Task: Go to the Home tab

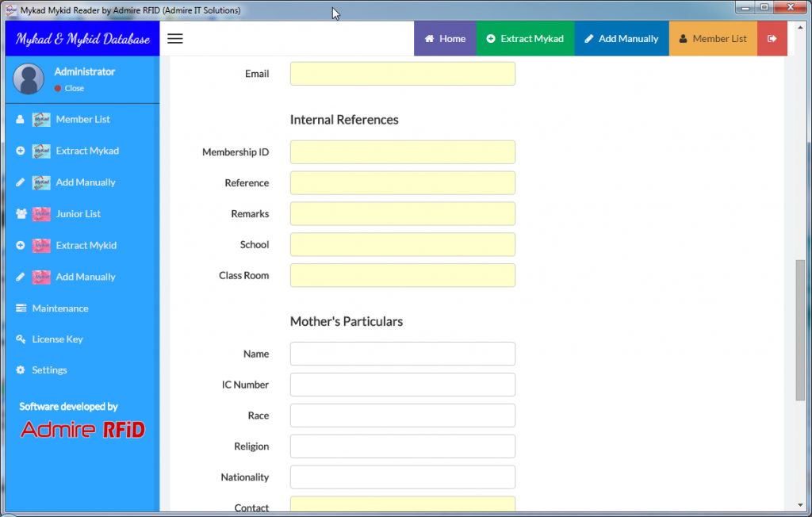Action: click(445, 39)
